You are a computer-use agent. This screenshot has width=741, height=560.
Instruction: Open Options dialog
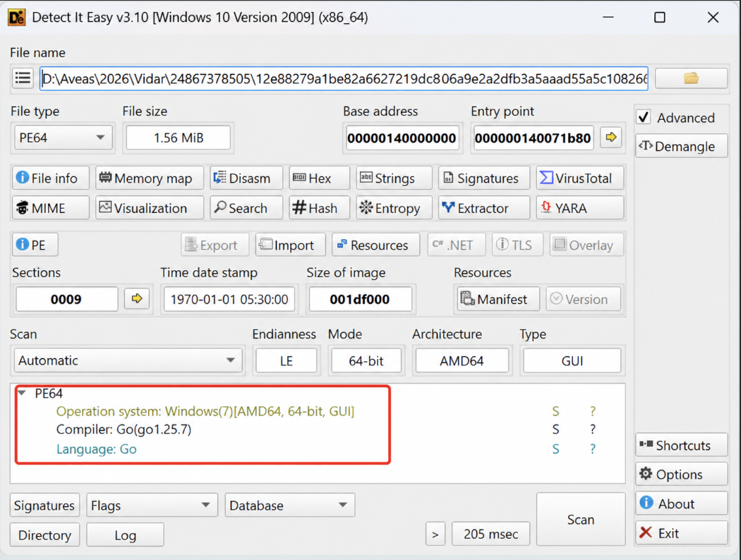[x=681, y=474]
